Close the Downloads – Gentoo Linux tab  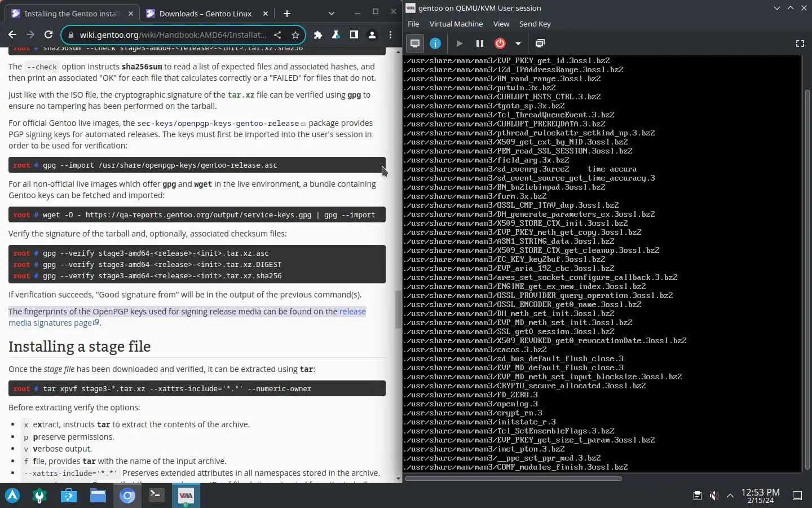point(266,14)
